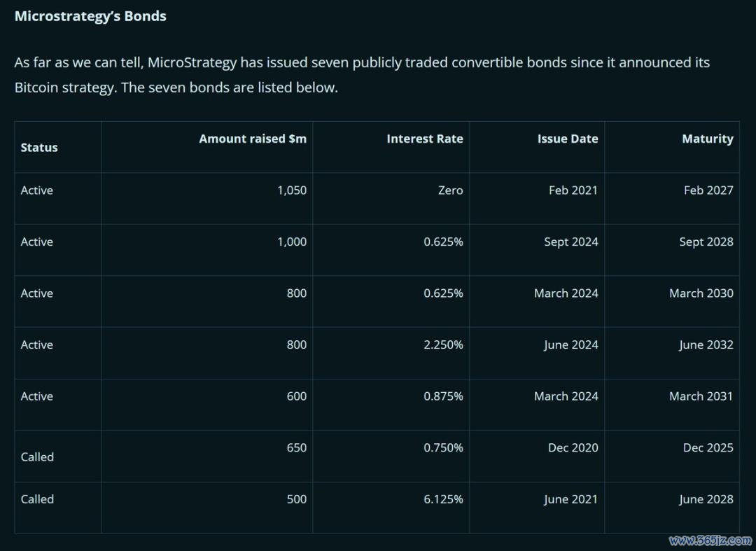The image size is (756, 551).
Task: Select the 6.125% interest rate cell
Action: pos(443,499)
